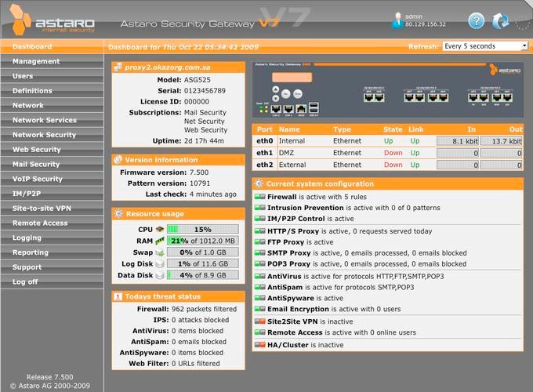Open the Web Security menu

(52, 149)
